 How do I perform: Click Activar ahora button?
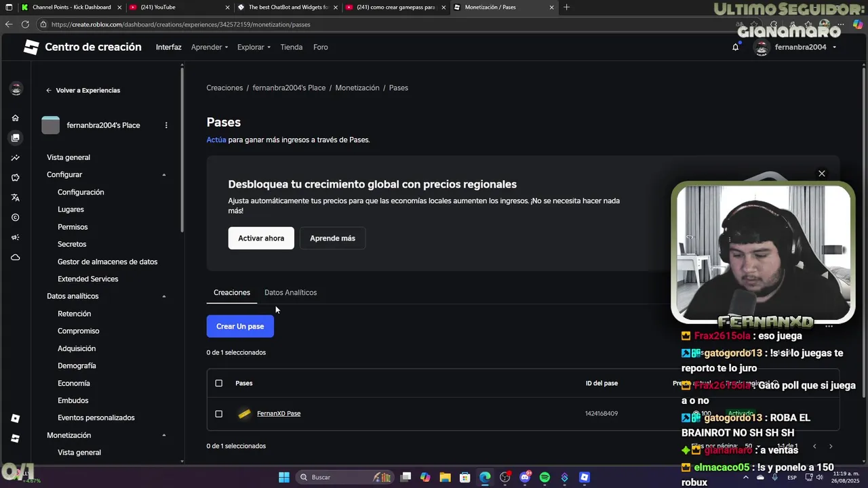[261, 239]
